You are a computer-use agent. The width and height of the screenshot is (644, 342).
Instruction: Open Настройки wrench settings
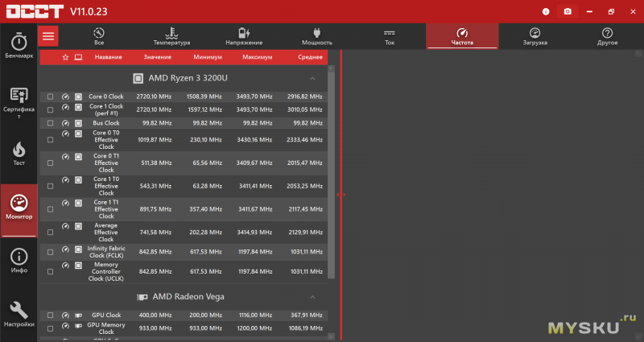[19, 314]
